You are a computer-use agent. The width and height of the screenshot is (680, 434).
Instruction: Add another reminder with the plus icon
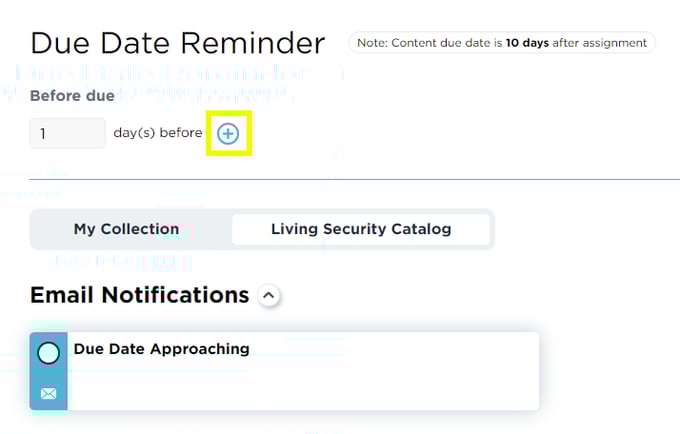228,134
